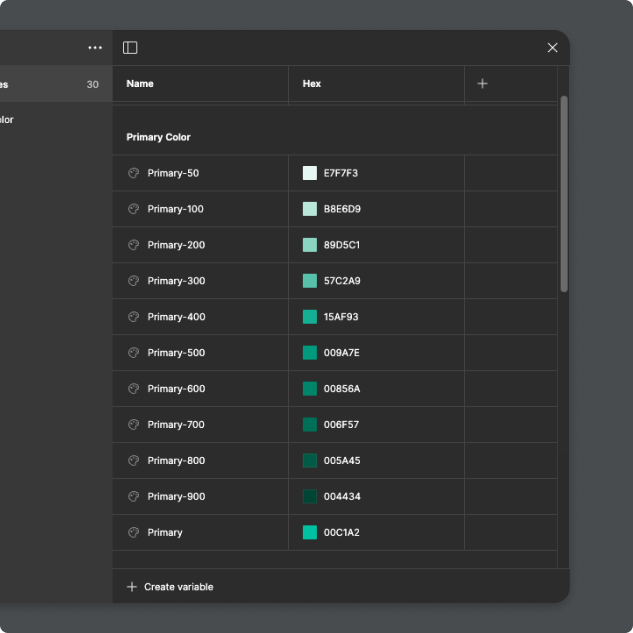This screenshot has width=633, height=633.
Task: Select the collection showing 30 variables
Action: tap(50, 85)
